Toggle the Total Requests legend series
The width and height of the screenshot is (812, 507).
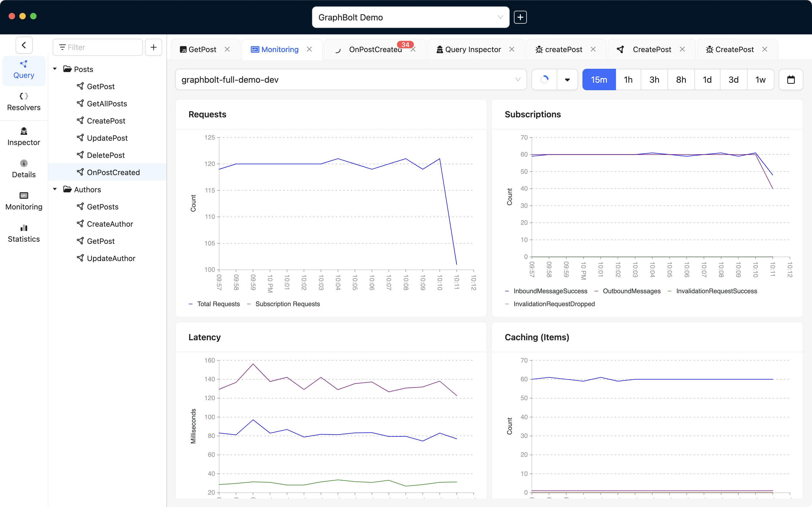tap(218, 304)
